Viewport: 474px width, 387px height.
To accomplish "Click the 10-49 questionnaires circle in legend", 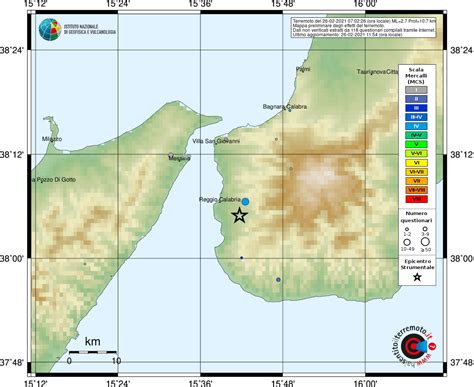I will coord(407,242).
